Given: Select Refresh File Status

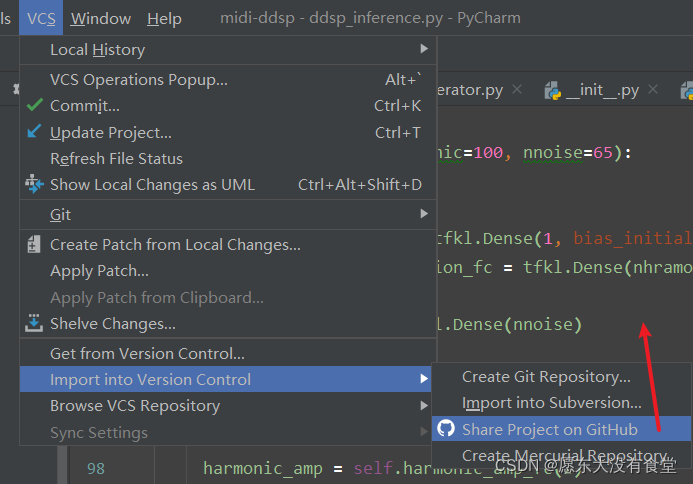Looking at the screenshot, I should click(228, 158).
